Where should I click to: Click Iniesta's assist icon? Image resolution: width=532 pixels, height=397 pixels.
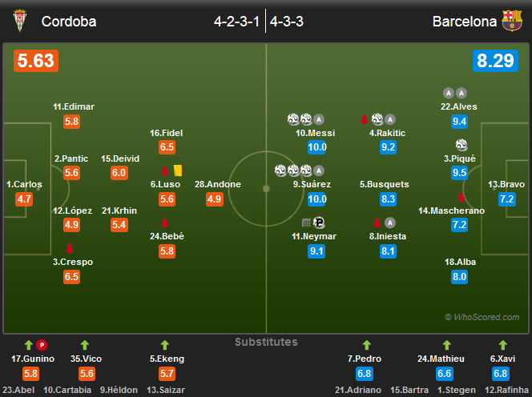(390, 223)
